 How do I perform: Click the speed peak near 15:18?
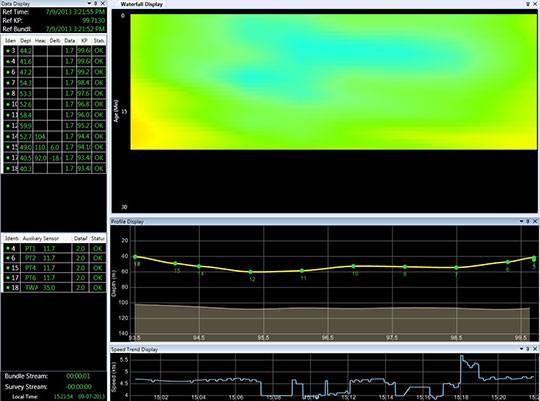461,357
